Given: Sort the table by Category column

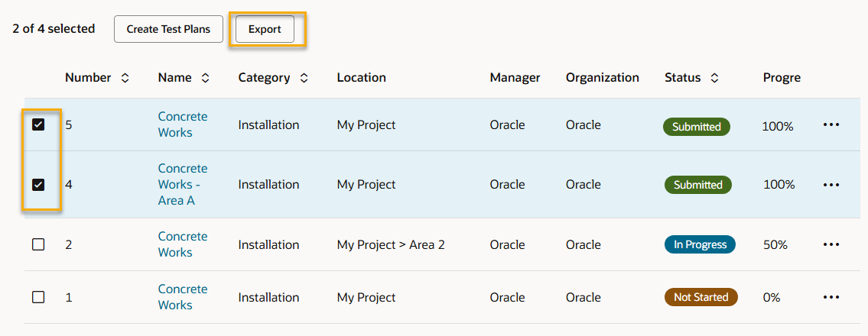Looking at the screenshot, I should coord(304,78).
